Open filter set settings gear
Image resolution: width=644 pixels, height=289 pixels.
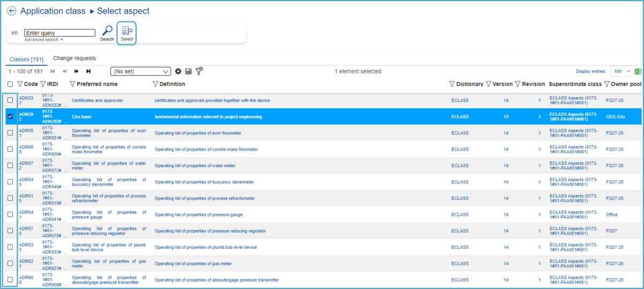pyautogui.click(x=178, y=71)
